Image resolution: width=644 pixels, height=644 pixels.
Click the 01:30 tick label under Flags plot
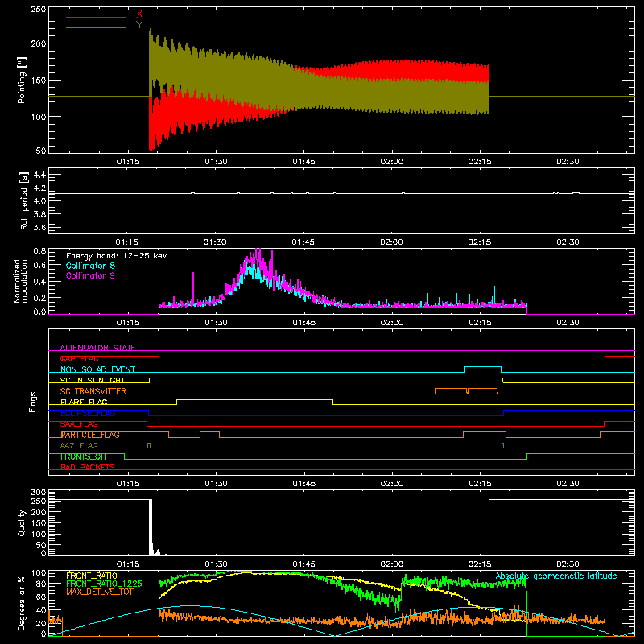pos(216,484)
